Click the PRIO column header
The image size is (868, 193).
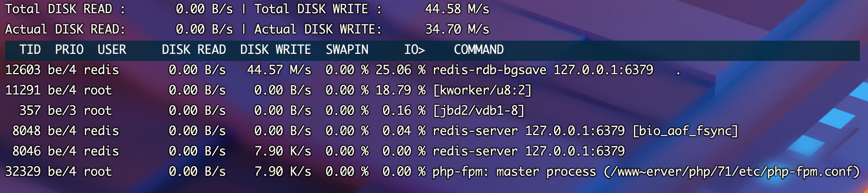69,50
